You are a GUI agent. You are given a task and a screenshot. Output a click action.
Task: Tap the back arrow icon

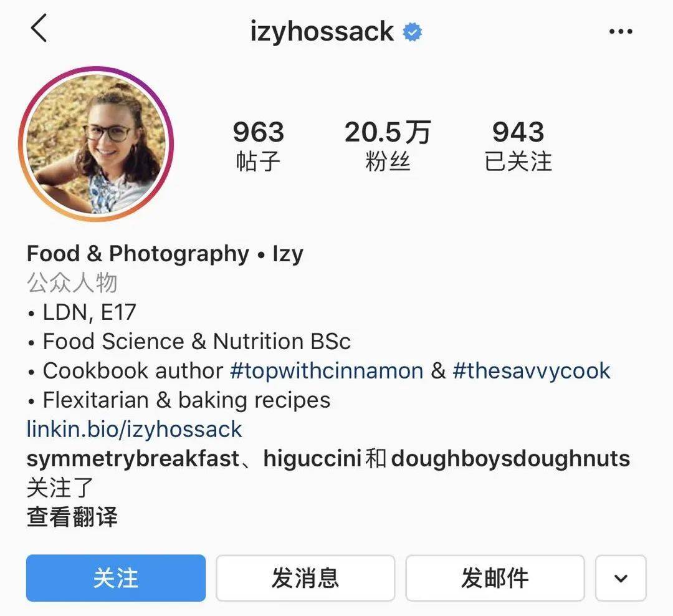(39, 28)
